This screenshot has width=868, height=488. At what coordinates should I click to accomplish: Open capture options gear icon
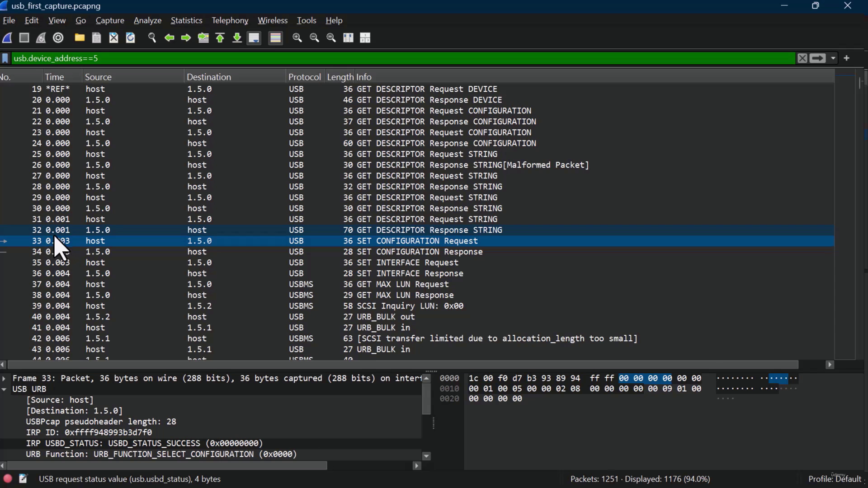[x=58, y=38]
